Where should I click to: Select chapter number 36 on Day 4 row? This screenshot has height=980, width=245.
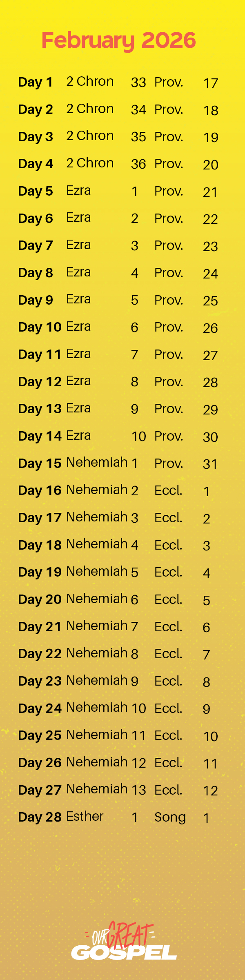[x=138, y=164]
